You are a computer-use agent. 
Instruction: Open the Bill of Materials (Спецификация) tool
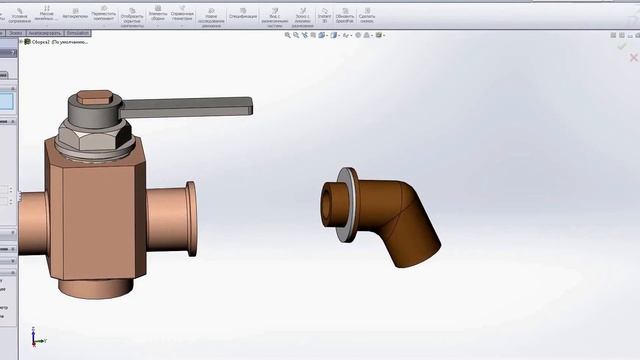(x=243, y=14)
